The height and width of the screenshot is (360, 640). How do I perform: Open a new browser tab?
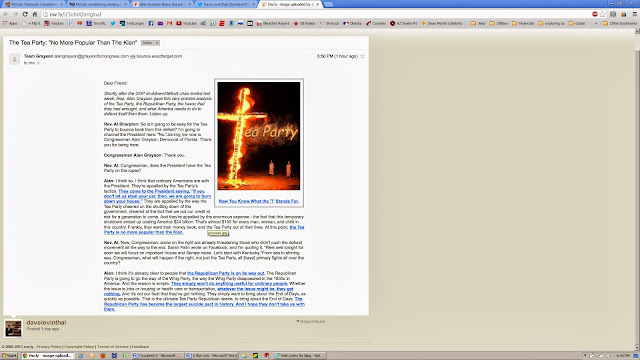(x=328, y=4)
